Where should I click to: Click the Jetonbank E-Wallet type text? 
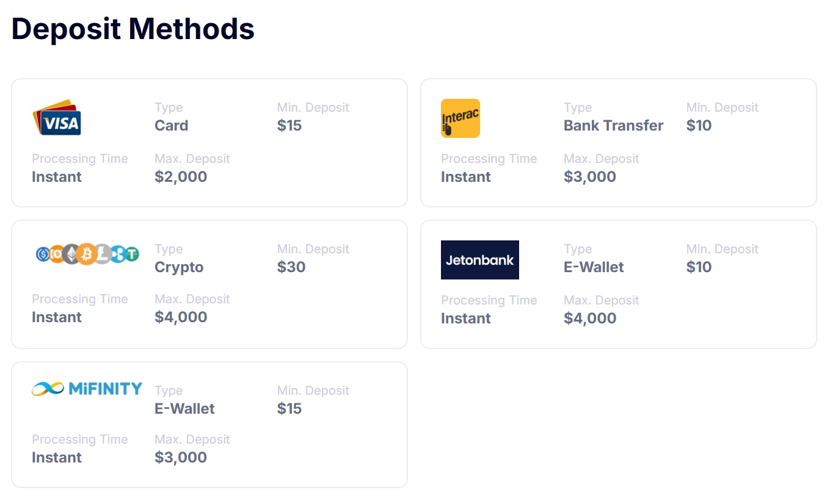pyautogui.click(x=594, y=267)
